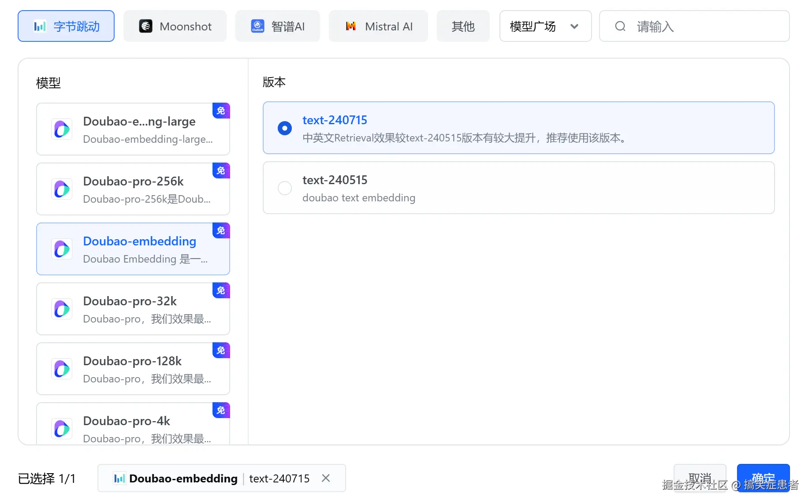Click the 'doubao text embedding' description

click(x=359, y=198)
